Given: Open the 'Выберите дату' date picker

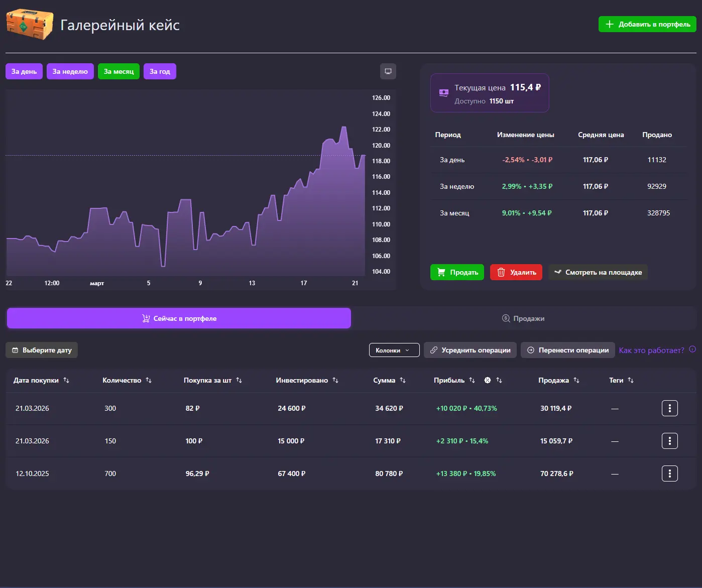Looking at the screenshot, I should point(42,350).
